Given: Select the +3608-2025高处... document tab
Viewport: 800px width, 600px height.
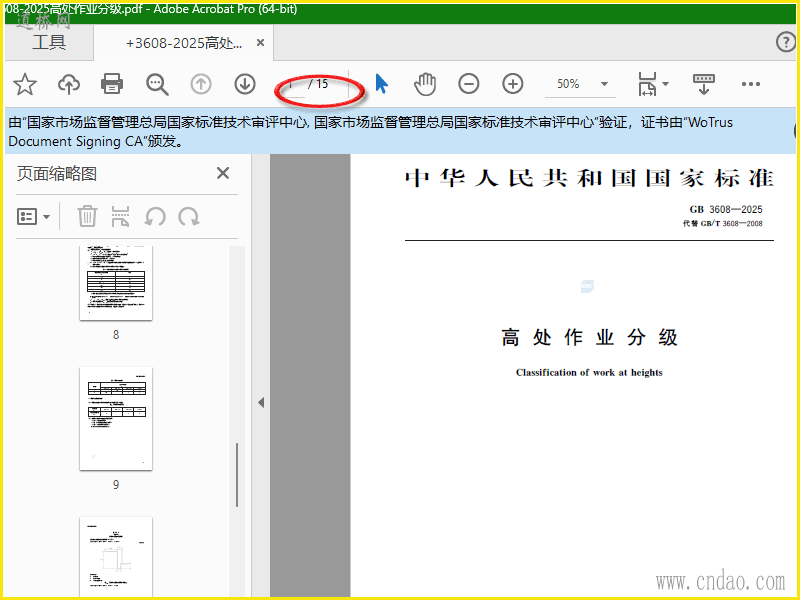Looking at the screenshot, I should click(x=184, y=43).
